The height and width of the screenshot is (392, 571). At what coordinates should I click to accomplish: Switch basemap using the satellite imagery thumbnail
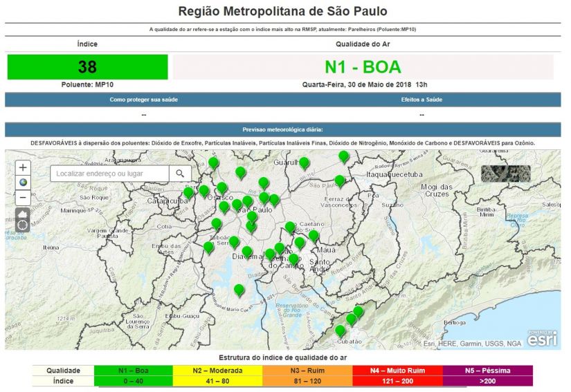pos(505,174)
